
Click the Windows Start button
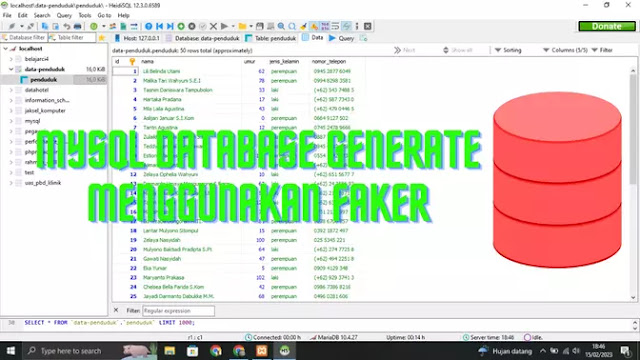click(11, 351)
